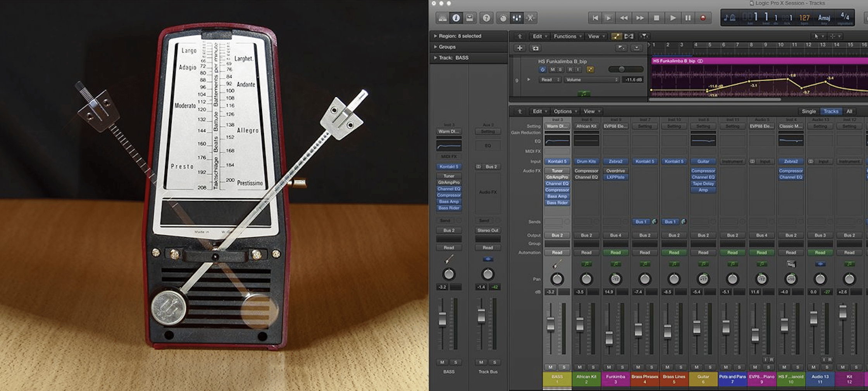Solo the African Kit channel

[593, 367]
